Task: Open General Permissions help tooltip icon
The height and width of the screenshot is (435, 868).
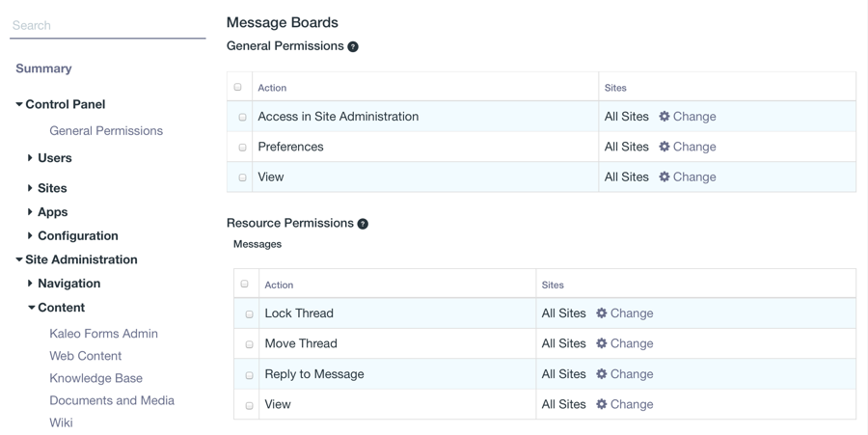Action: click(x=353, y=47)
